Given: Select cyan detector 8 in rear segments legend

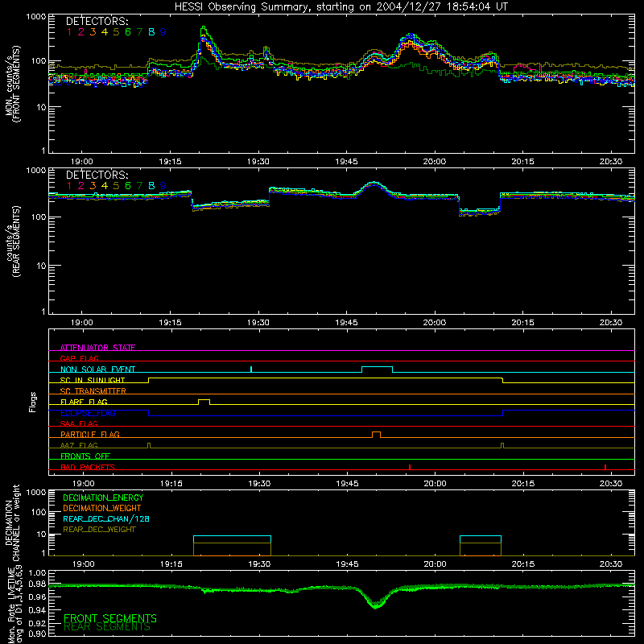Looking at the screenshot, I should pos(151,186).
